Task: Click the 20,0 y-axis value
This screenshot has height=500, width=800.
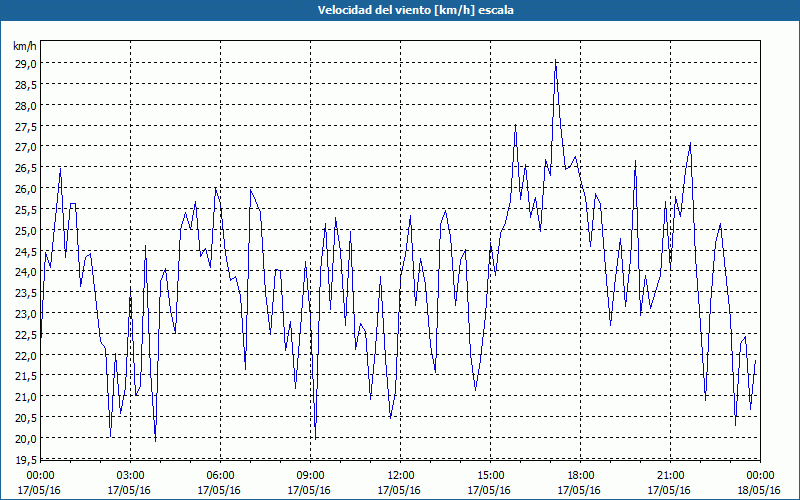Action: [x=26, y=439]
